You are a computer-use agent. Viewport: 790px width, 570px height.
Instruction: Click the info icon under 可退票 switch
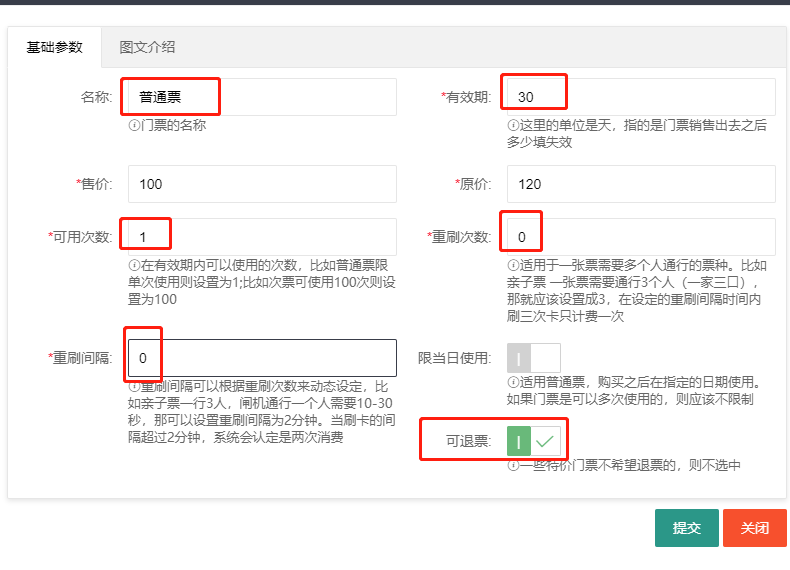(513, 465)
